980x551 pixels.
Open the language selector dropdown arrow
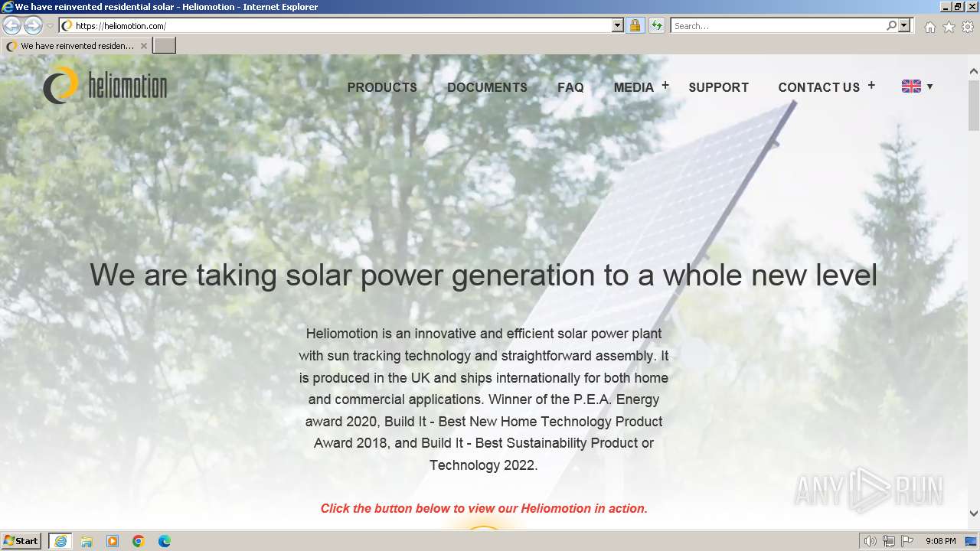click(930, 86)
